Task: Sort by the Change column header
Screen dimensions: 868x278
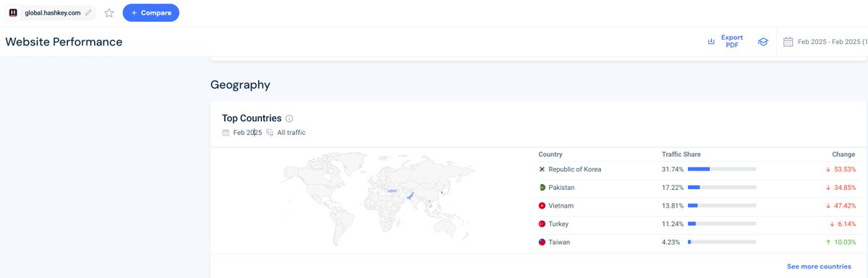Action: tap(843, 155)
